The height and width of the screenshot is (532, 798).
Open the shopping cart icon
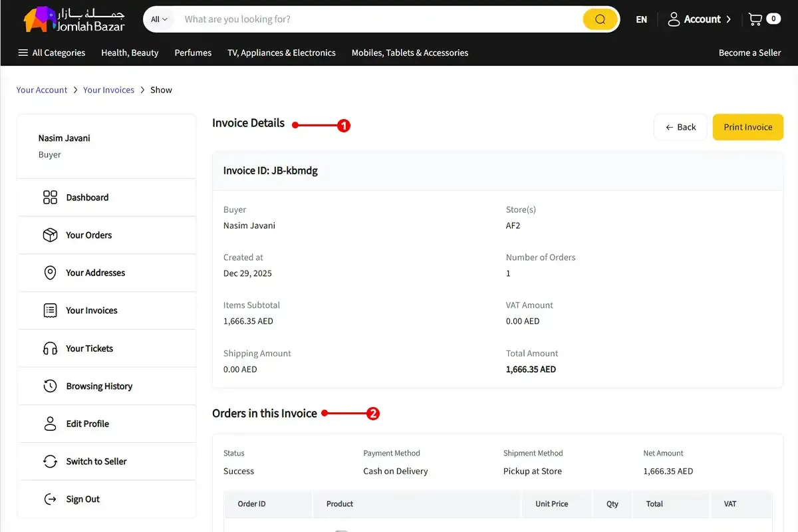click(x=755, y=19)
